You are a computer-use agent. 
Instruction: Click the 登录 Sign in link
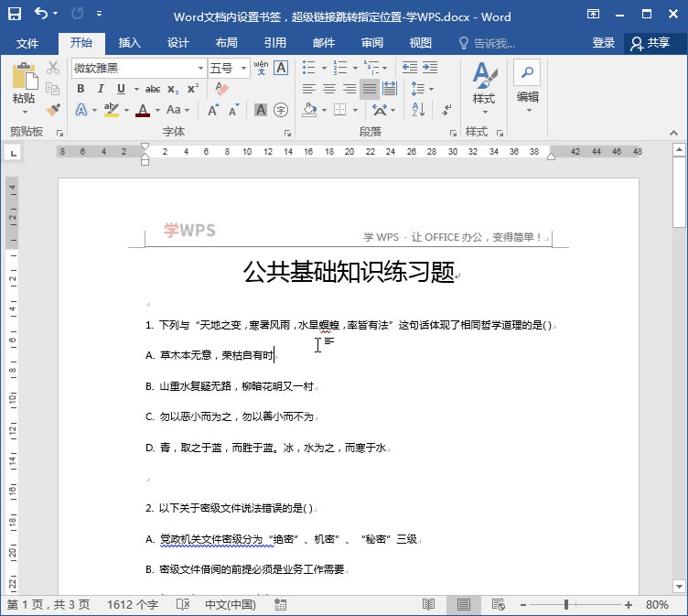pyautogui.click(x=604, y=43)
